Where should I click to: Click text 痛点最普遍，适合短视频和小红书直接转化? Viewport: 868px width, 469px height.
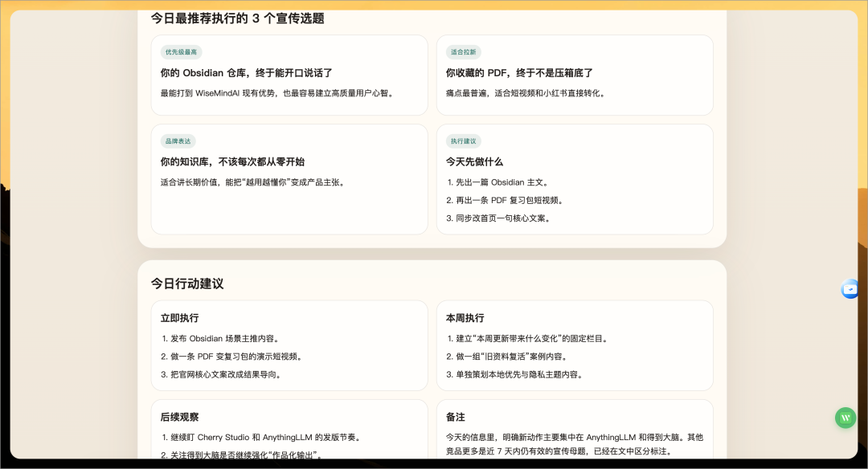click(526, 93)
